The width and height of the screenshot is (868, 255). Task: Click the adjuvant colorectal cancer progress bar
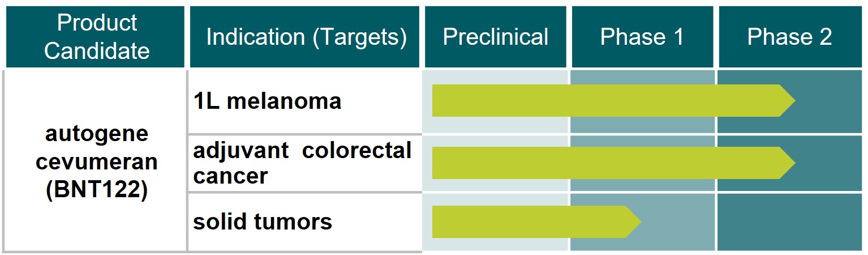tap(605, 163)
